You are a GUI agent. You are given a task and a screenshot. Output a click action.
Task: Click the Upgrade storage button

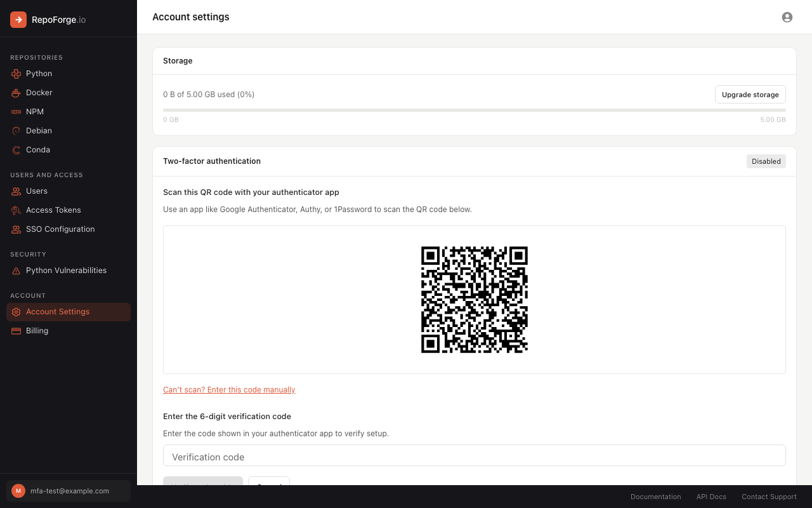[750, 94]
